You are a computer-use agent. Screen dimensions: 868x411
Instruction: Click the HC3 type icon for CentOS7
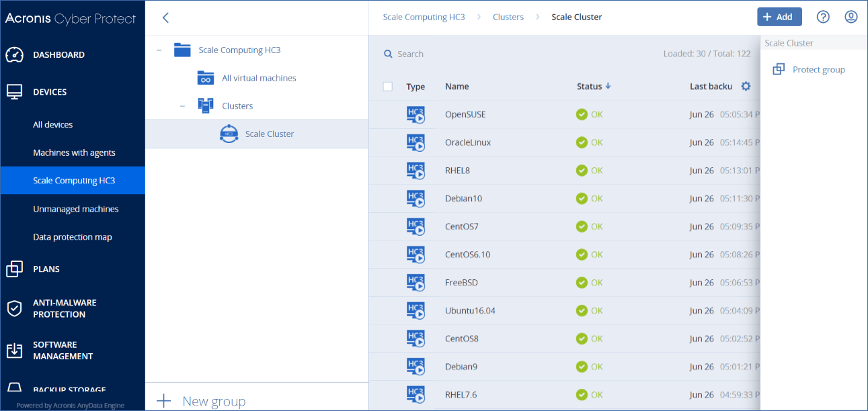coord(416,227)
